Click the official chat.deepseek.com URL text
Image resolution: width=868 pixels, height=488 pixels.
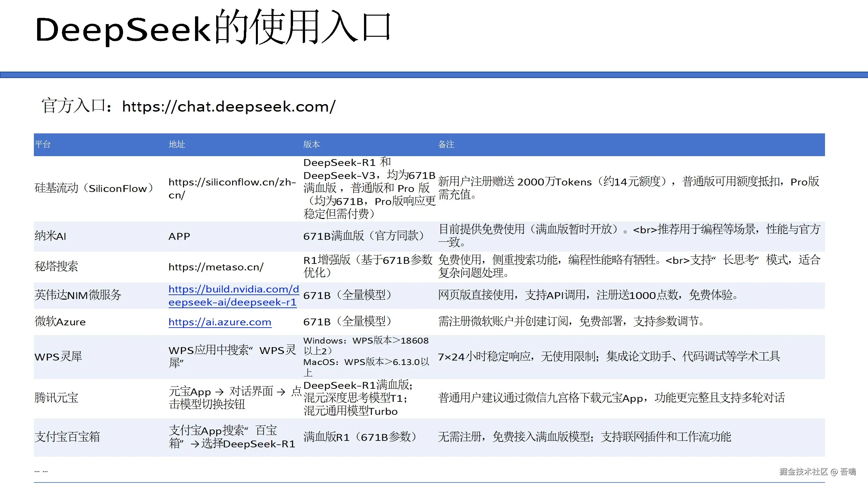(x=229, y=106)
